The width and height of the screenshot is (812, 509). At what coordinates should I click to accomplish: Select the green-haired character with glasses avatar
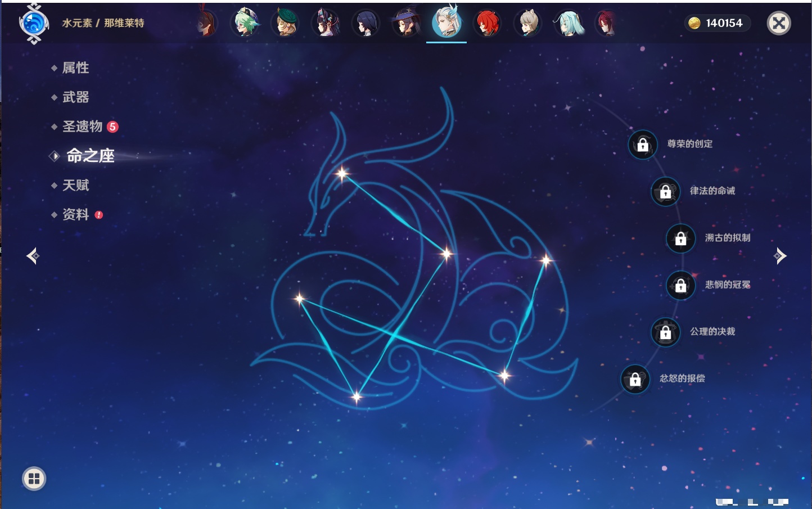pos(246,23)
